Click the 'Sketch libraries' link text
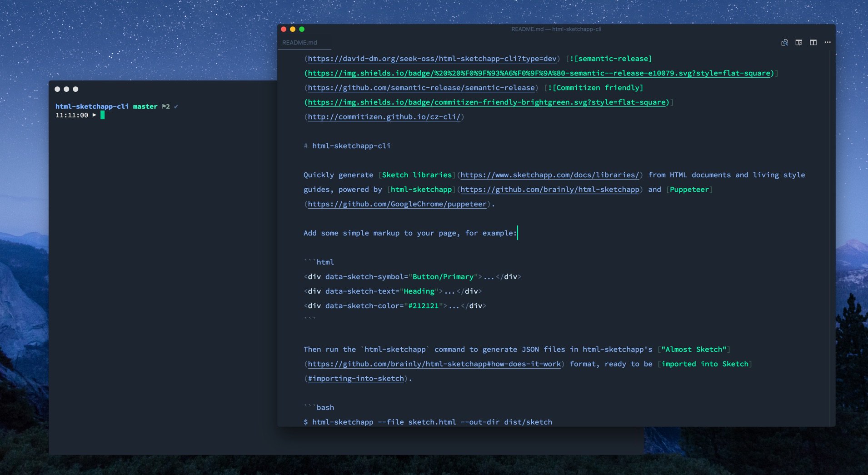This screenshot has height=475, width=868. (417, 175)
